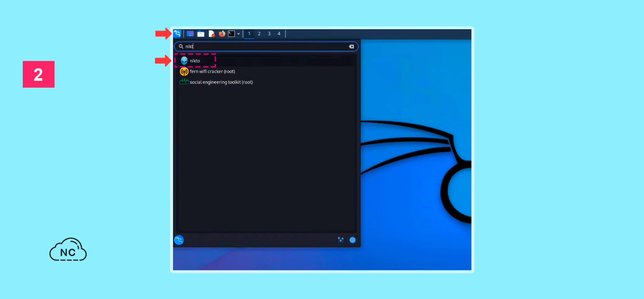This screenshot has width=644, height=299.
Task: Click the log out button in menu footer
Action: [353, 240]
